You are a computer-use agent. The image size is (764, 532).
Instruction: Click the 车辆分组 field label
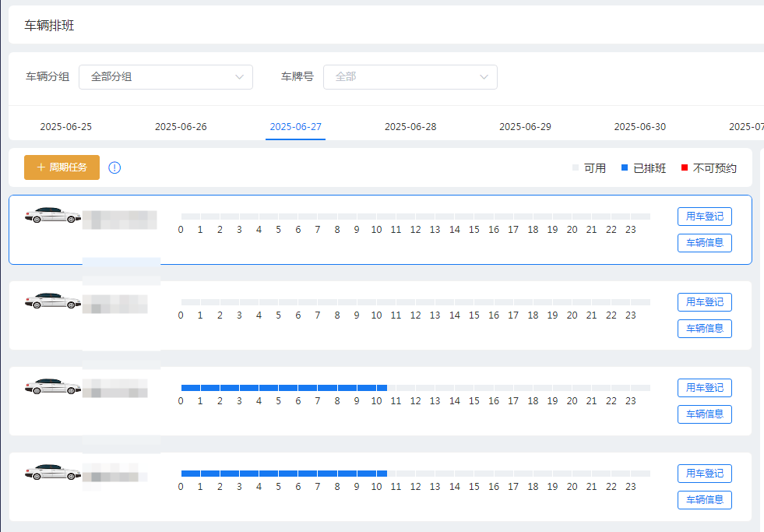pyautogui.click(x=48, y=76)
